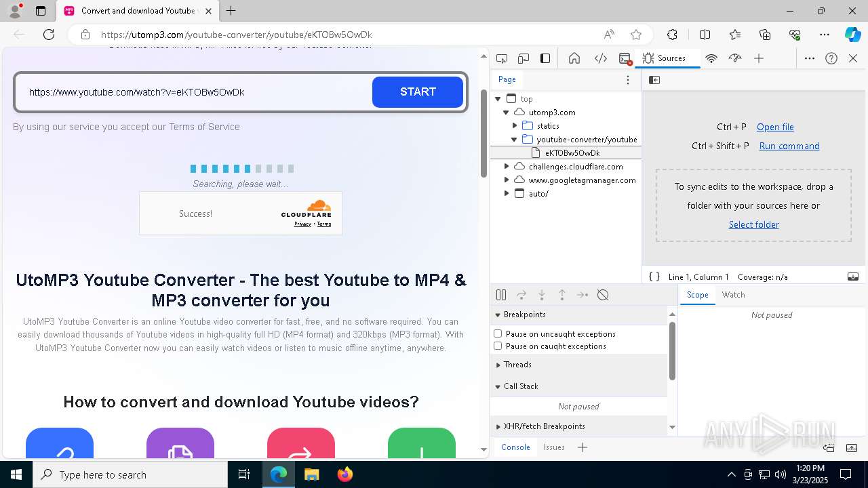The width and height of the screenshot is (868, 488).
Task: Open the Page pane more options menu
Action: point(628,80)
